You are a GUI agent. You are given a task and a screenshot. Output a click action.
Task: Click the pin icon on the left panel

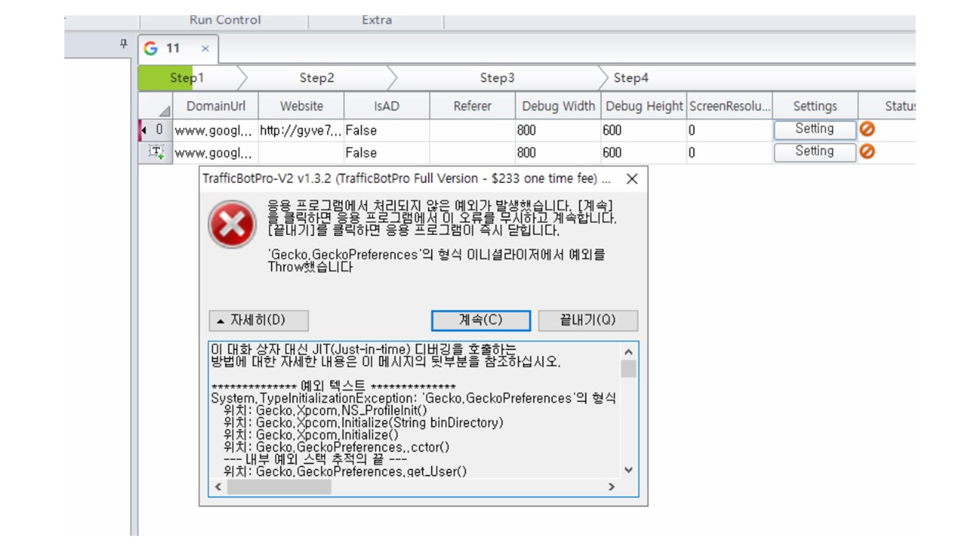[124, 45]
